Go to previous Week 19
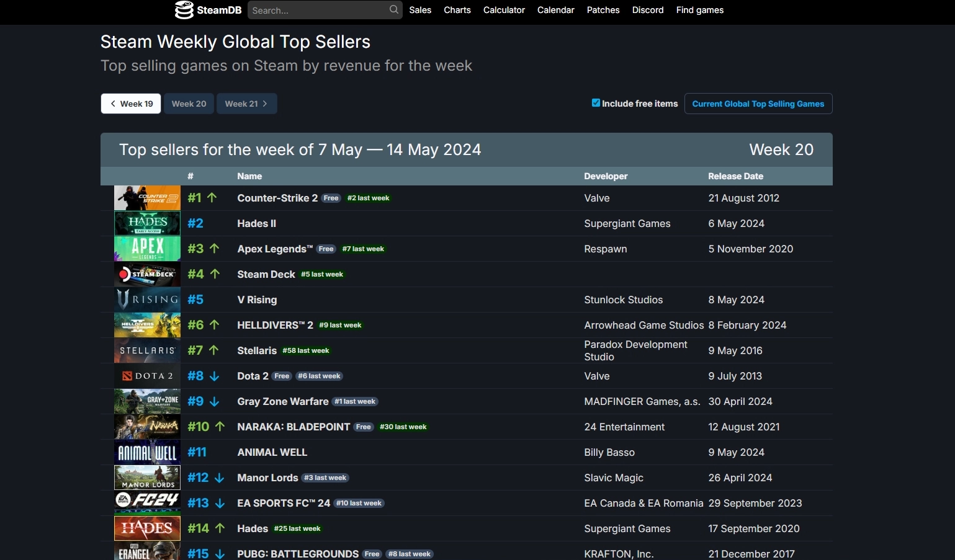Viewport: 955px width, 560px height. point(131,104)
